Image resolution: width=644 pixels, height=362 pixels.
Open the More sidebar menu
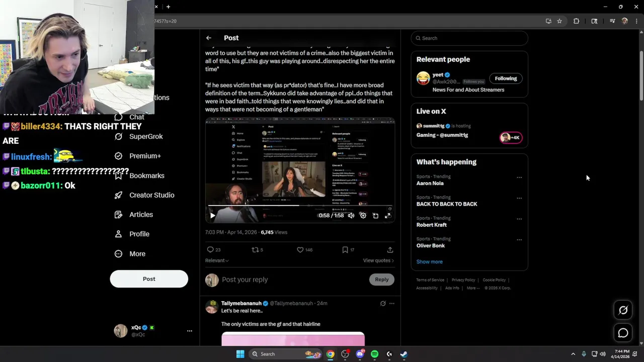pyautogui.click(x=130, y=254)
